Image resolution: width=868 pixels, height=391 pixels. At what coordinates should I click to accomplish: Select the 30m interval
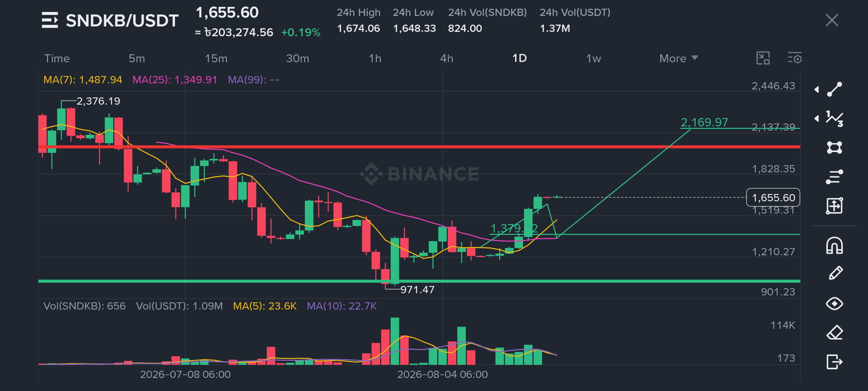(297, 58)
